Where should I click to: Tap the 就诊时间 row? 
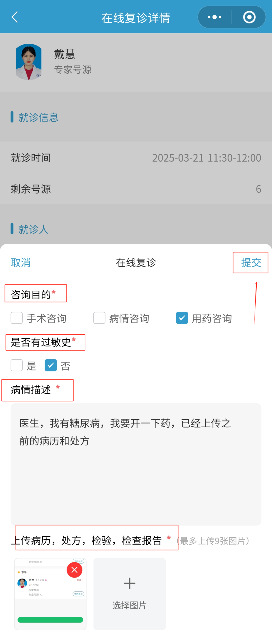tap(136, 158)
